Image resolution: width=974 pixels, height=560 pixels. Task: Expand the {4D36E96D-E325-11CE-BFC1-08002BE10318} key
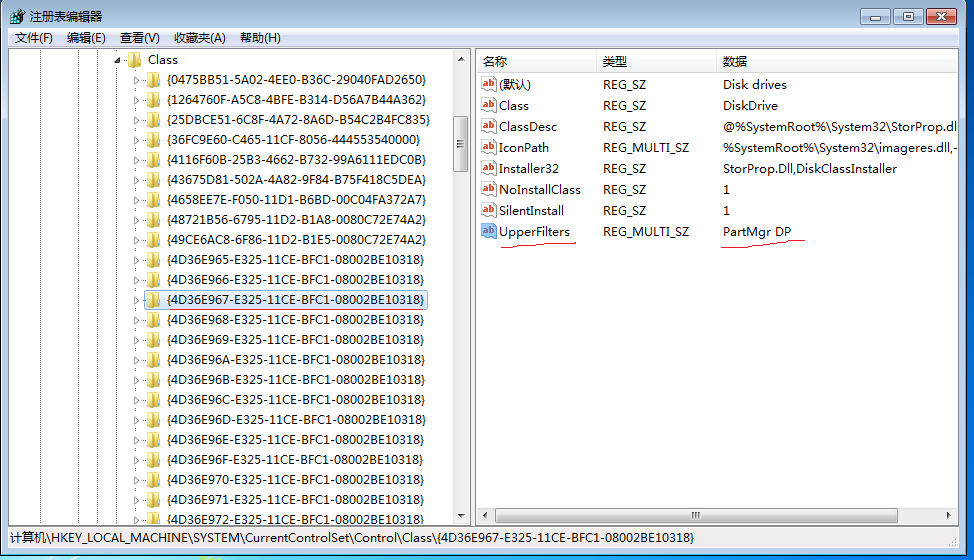pos(136,420)
